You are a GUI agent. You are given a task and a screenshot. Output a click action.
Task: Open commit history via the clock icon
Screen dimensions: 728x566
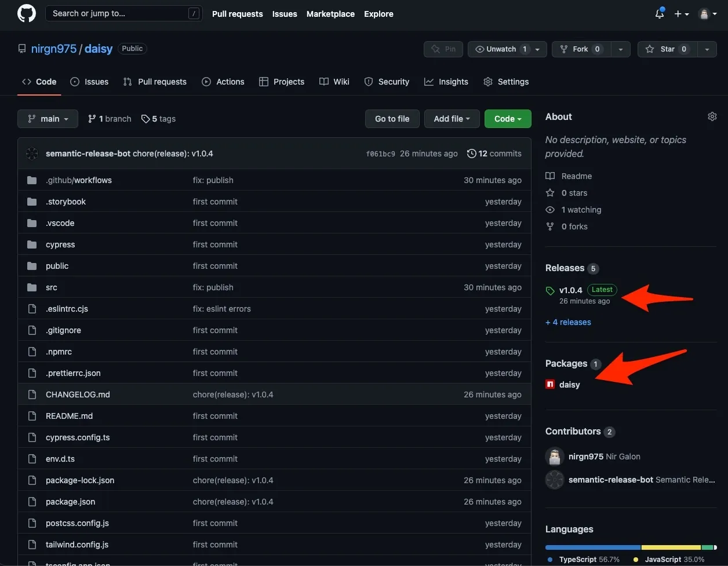point(471,154)
